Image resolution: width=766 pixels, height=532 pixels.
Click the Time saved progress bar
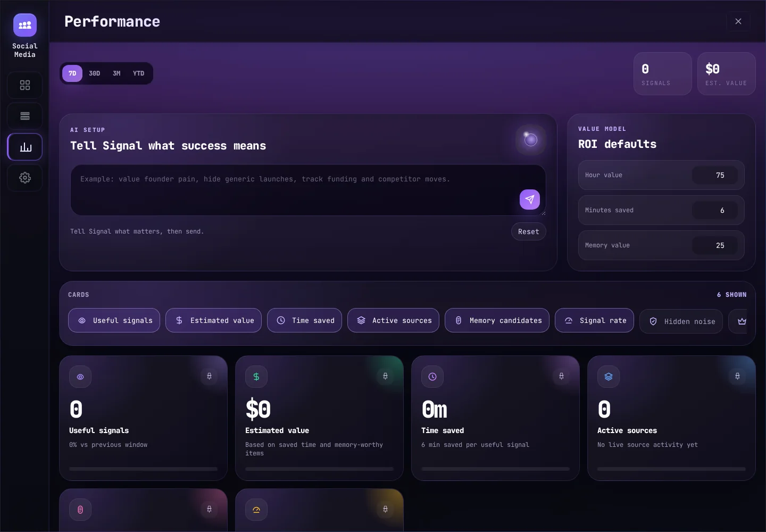[495, 469]
